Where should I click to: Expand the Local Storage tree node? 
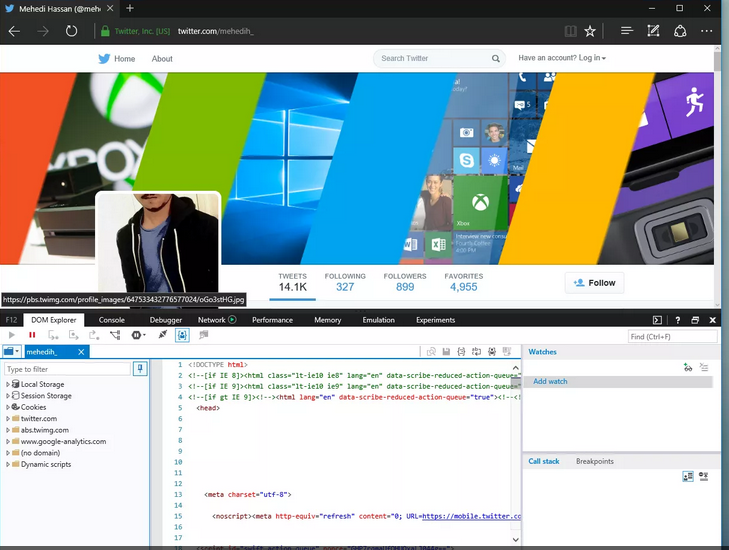coord(9,384)
